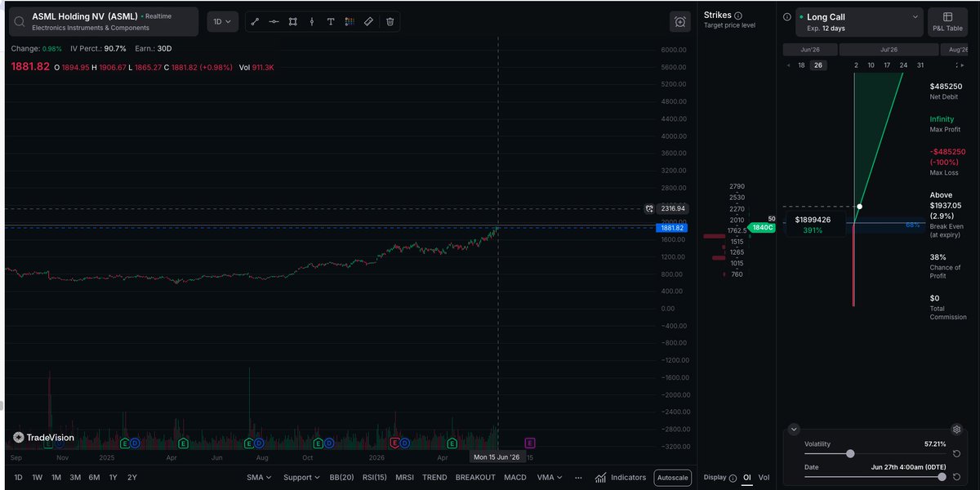Select the 1W time range
Image resolution: width=980 pixels, height=490 pixels.
coord(37,478)
